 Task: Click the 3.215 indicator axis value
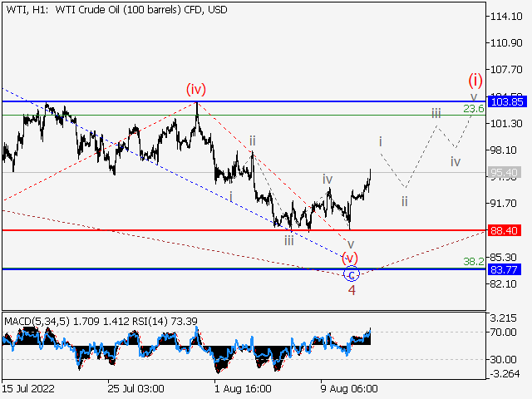pos(503,318)
